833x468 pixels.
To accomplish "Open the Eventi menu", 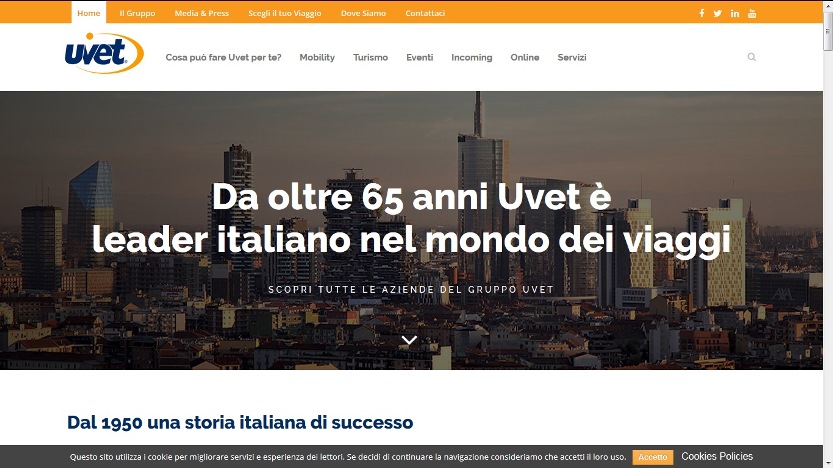I will coord(420,57).
